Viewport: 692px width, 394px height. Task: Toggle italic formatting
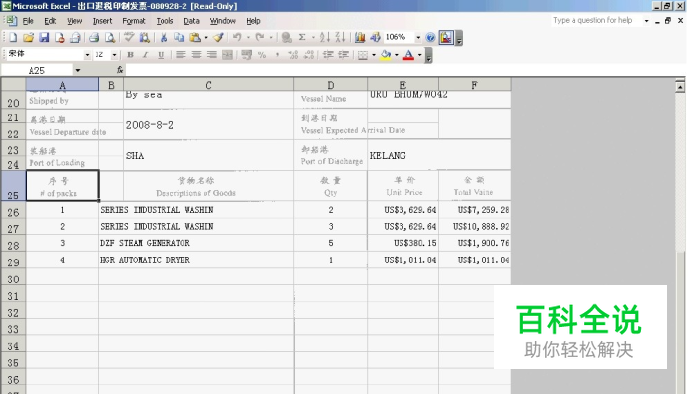tap(145, 55)
